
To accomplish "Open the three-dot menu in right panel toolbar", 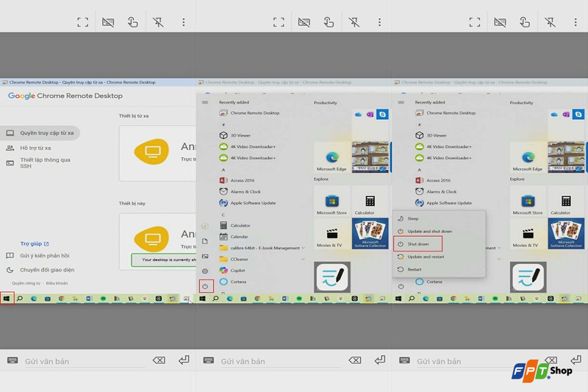I will click(x=576, y=22).
